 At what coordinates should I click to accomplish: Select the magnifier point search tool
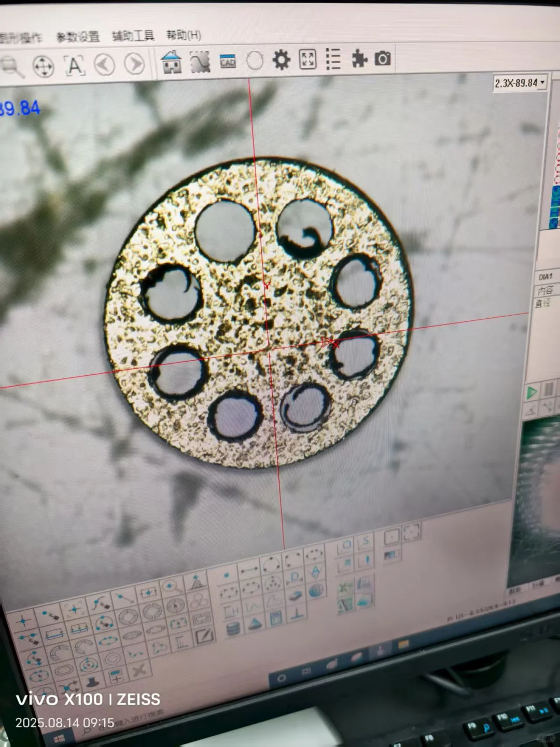point(172,587)
